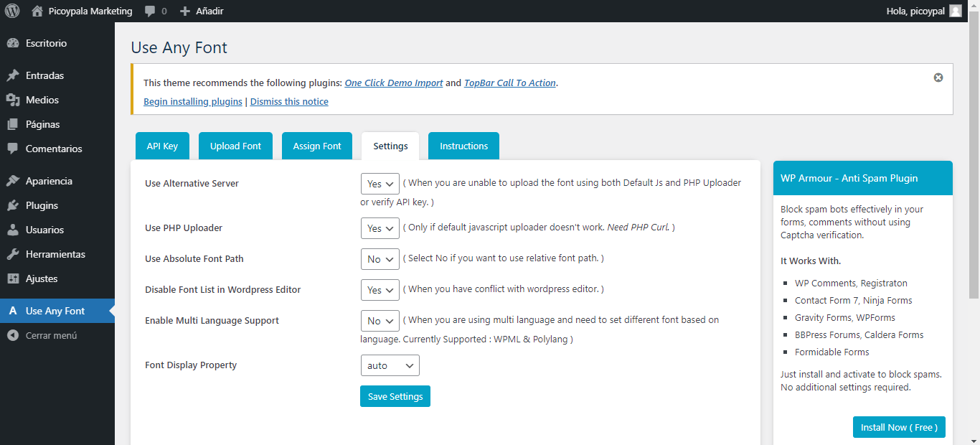The height and width of the screenshot is (445, 980).
Task: Click the Páginas pages icon
Action: tap(13, 124)
